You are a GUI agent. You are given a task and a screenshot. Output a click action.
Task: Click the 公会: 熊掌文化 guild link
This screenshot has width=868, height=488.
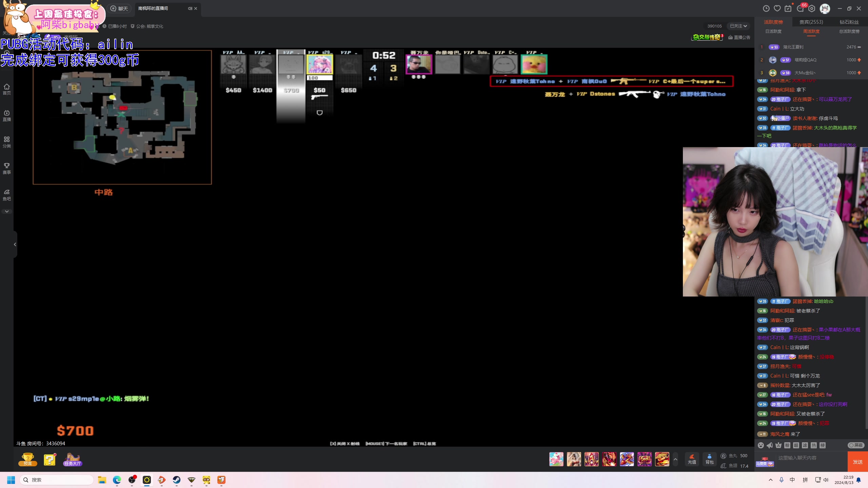click(147, 26)
